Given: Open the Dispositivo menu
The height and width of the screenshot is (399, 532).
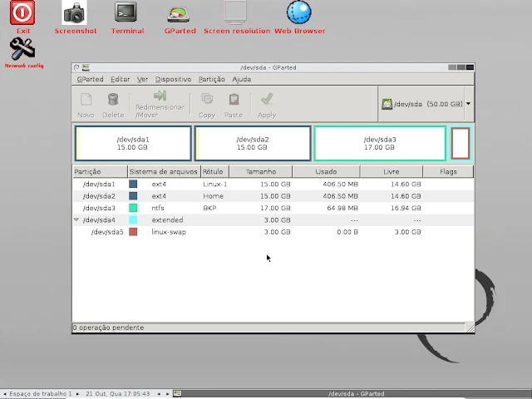Looking at the screenshot, I should [x=174, y=80].
